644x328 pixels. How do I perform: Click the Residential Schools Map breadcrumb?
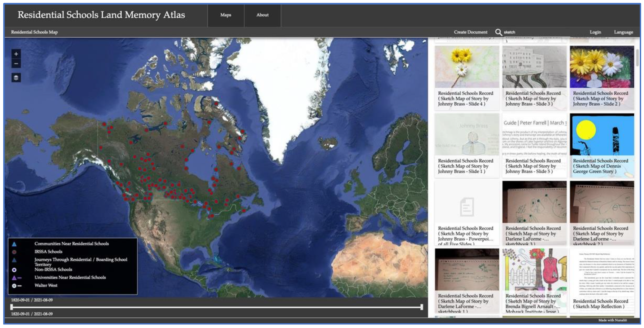click(35, 32)
